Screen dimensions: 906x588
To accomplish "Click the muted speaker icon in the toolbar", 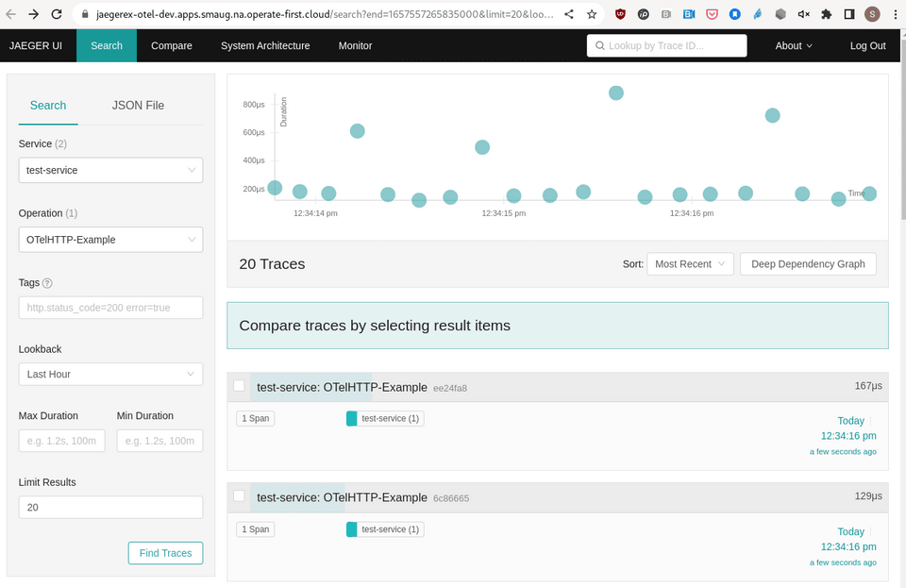I will [x=803, y=15].
